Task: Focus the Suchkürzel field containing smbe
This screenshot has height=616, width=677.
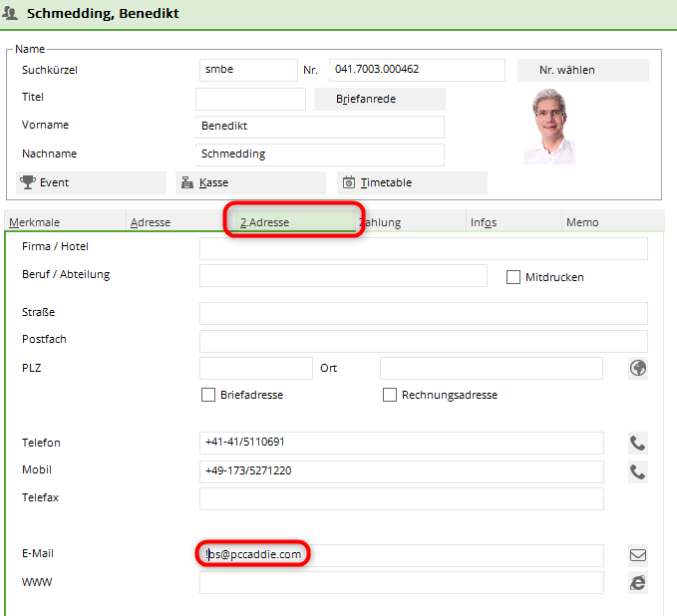Action: click(x=248, y=70)
